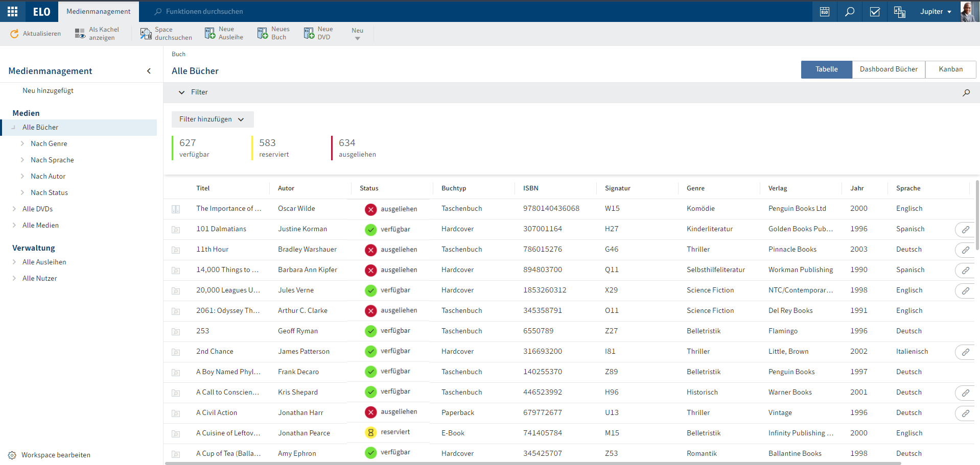Click the user profile avatar
This screenshot has width=980, height=465.
pos(969,11)
